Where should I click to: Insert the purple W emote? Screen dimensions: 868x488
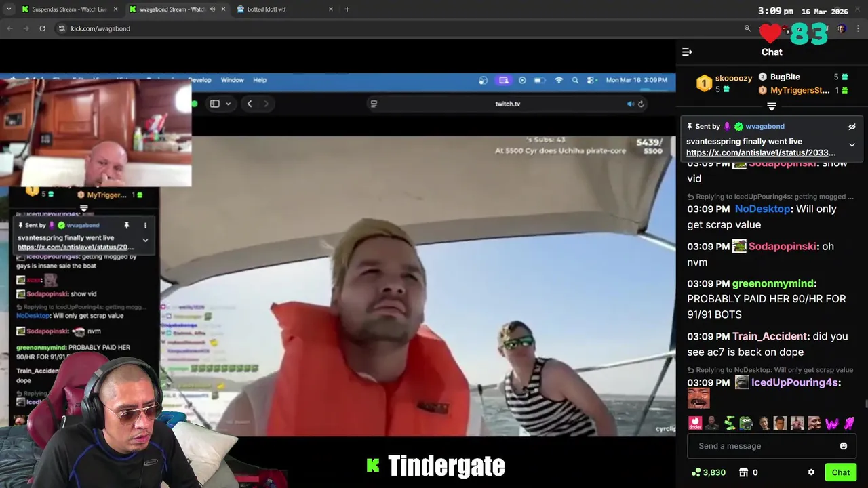pos(832,424)
